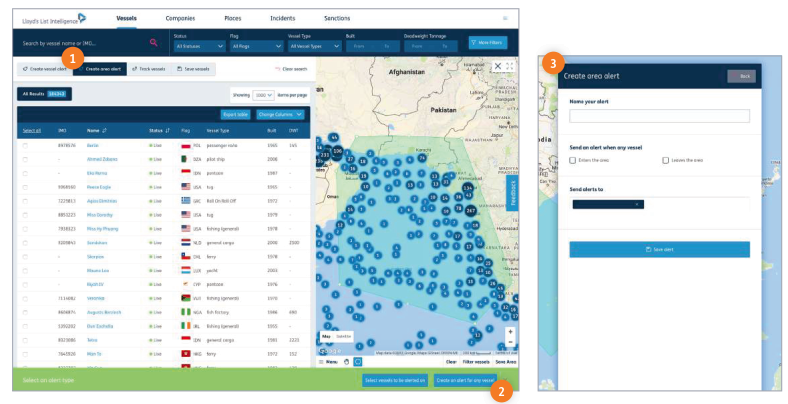Open the Vessels tab
The image size is (788, 404).
[126, 19]
